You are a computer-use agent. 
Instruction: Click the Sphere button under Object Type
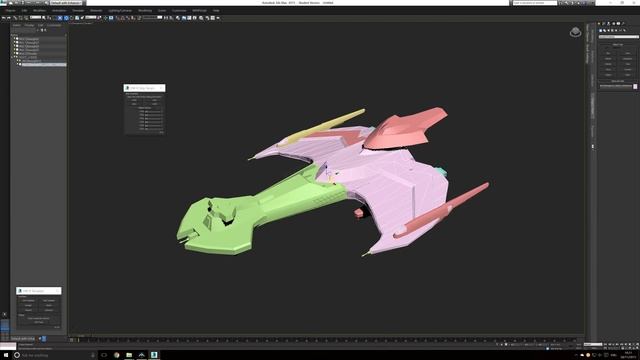(608, 59)
